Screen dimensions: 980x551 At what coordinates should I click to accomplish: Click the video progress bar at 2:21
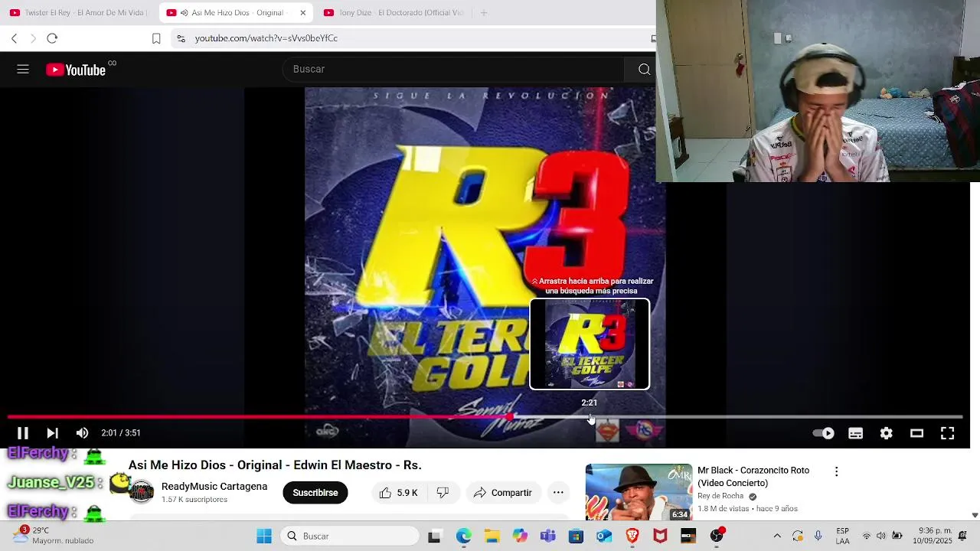coord(590,417)
